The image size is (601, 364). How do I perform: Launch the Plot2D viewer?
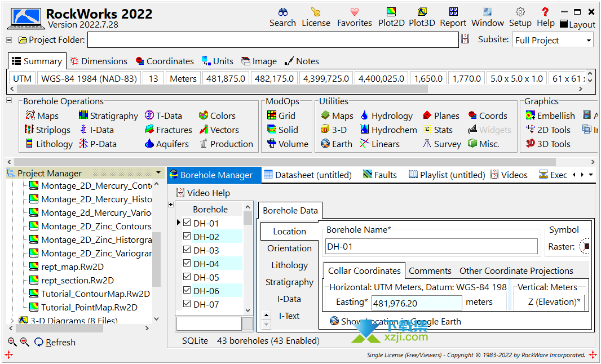click(x=391, y=17)
